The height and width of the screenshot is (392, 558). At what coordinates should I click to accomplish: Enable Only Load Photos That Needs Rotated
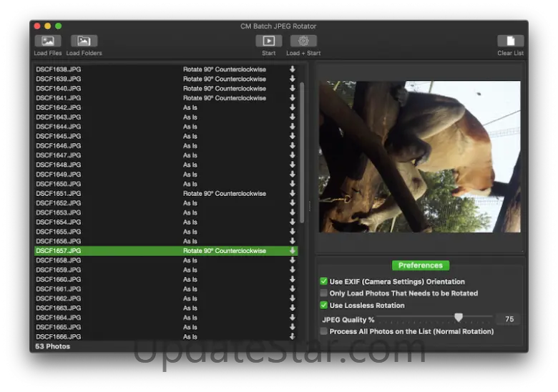[323, 293]
